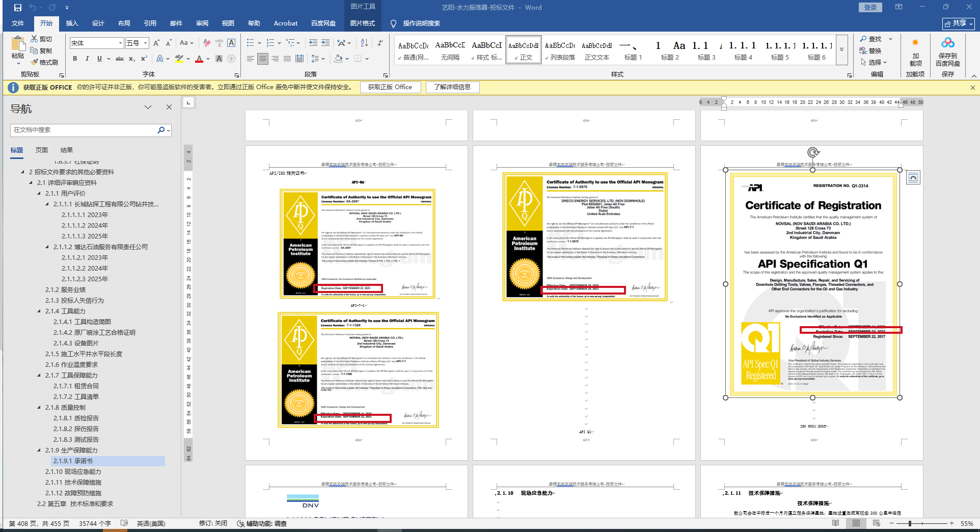
Task: Click the save icon in quick access toolbar
Action: pos(18,8)
